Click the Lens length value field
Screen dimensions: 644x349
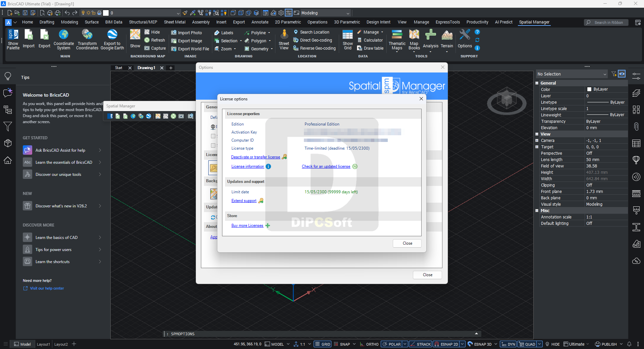(606, 159)
